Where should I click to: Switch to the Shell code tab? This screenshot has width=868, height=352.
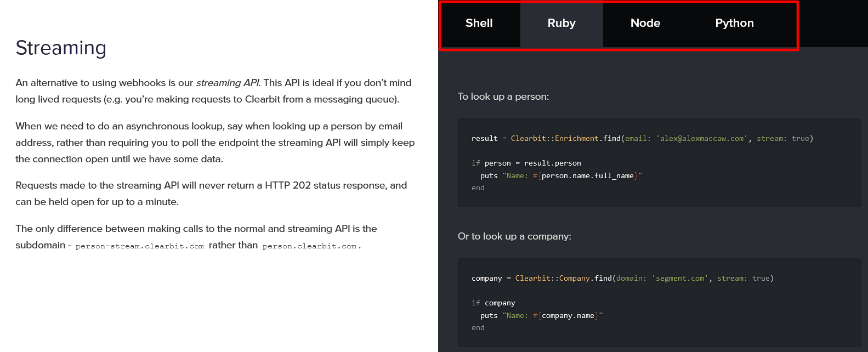click(x=479, y=23)
